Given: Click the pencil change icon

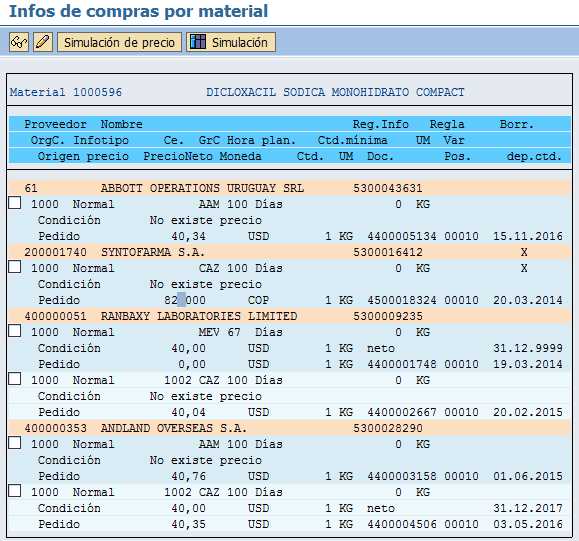Looking at the screenshot, I should [43, 42].
